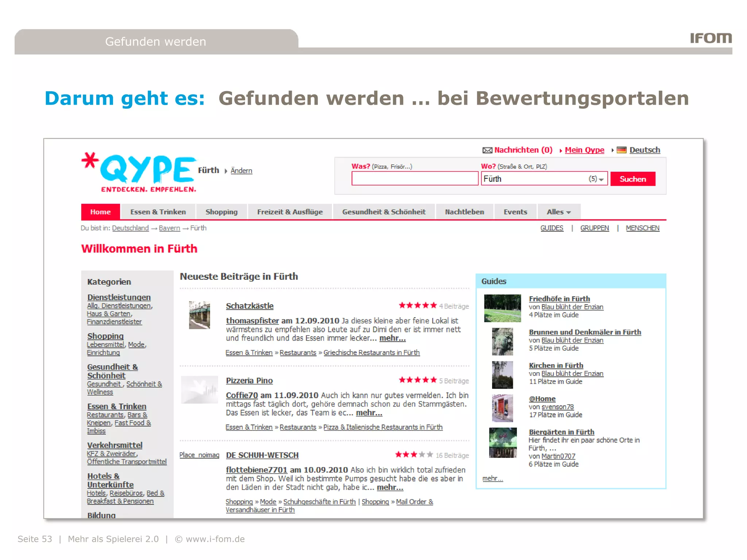Open the Coffie70 user profile

[242, 395]
